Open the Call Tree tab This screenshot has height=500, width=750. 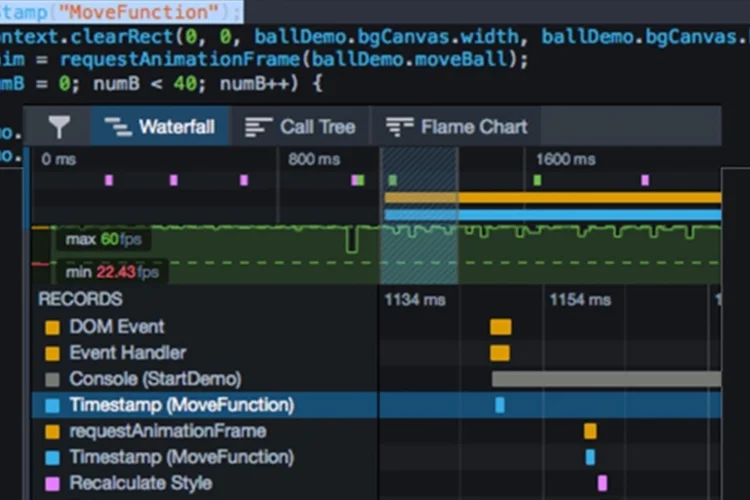300,127
